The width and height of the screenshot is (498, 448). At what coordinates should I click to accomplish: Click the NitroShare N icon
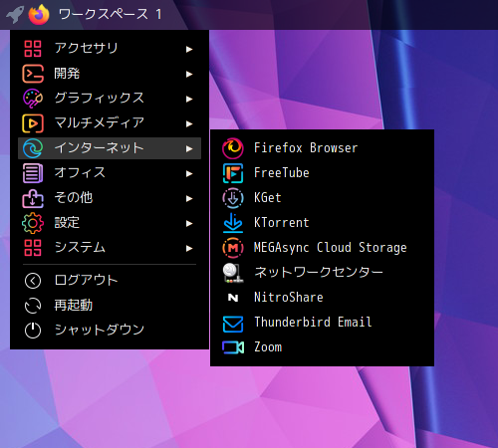(x=233, y=298)
